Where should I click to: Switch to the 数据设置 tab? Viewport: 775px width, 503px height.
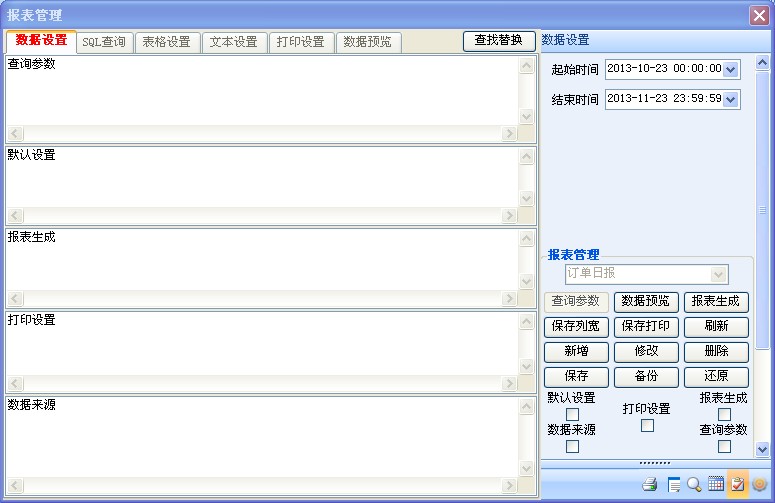coord(41,41)
